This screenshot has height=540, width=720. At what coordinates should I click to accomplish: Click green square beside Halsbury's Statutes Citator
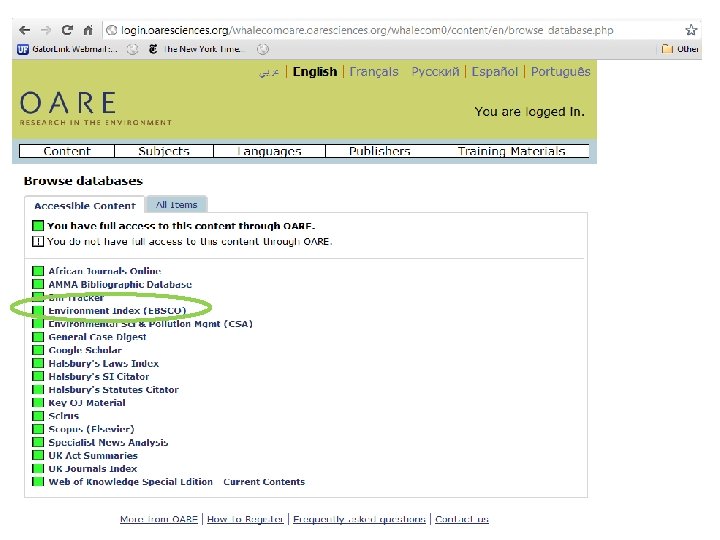(38, 390)
